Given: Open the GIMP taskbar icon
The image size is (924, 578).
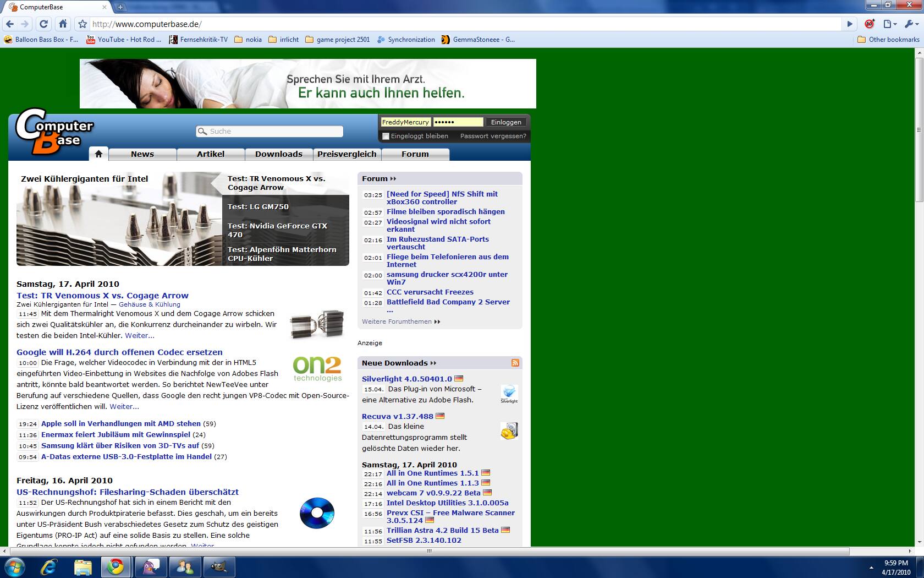Looking at the screenshot, I should click(x=219, y=566).
